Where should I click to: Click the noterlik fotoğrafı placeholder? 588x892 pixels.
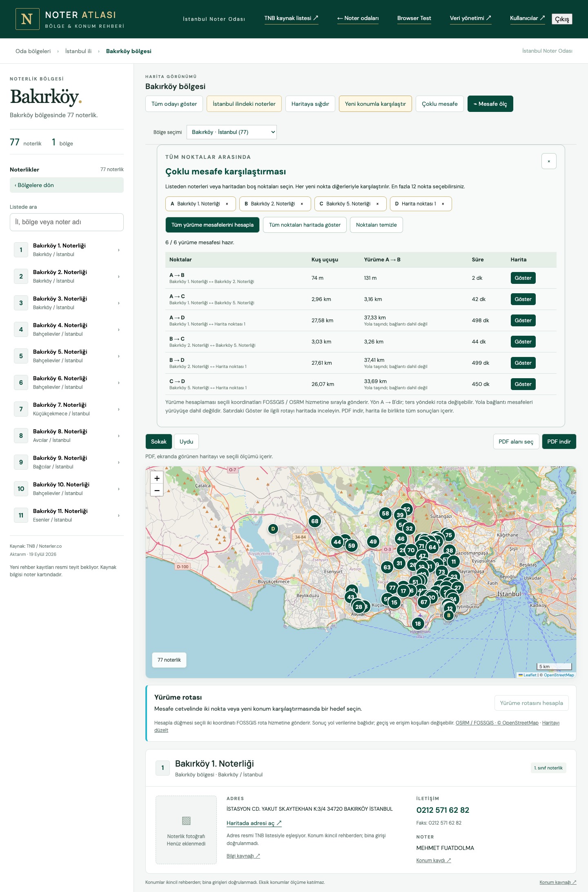(x=186, y=830)
